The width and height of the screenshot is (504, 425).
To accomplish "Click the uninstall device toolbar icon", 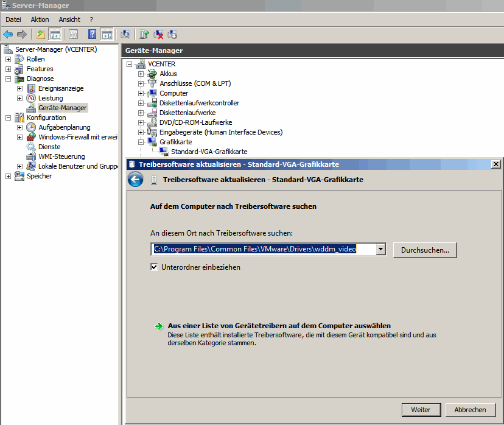I will point(158,34).
